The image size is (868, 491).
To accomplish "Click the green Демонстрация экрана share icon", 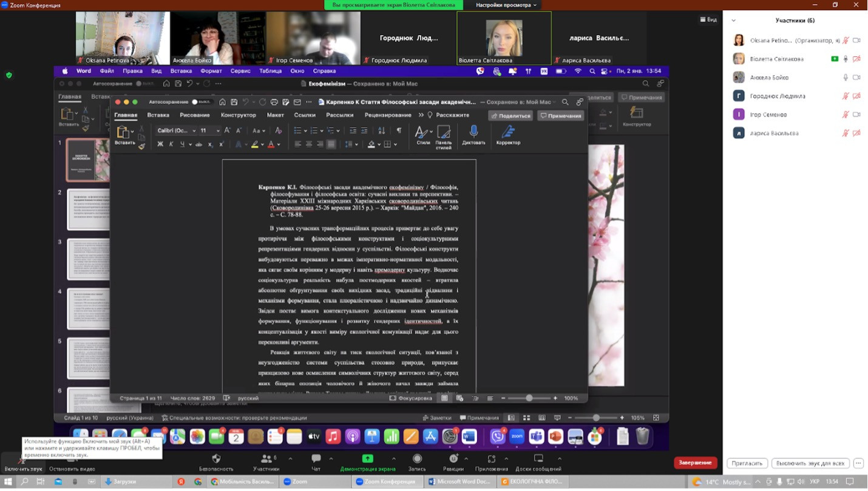I will click(x=367, y=458).
